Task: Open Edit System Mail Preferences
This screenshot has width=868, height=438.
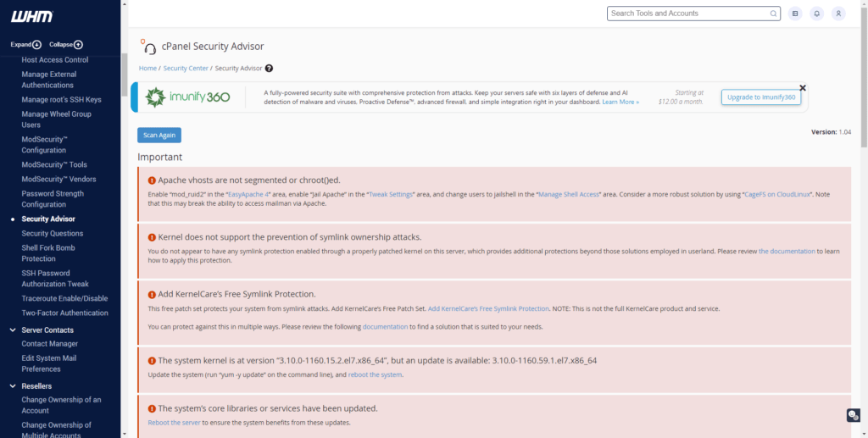Action: pos(49,364)
